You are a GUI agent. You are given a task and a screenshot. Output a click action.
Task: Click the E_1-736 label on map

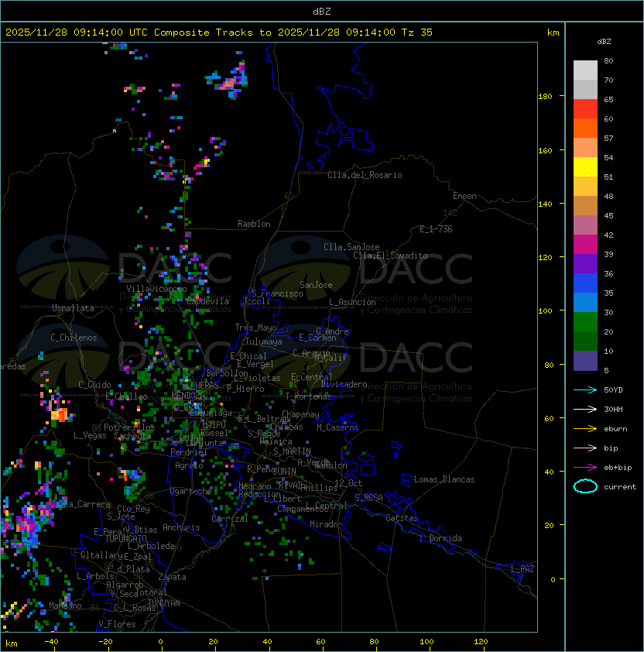click(436, 229)
